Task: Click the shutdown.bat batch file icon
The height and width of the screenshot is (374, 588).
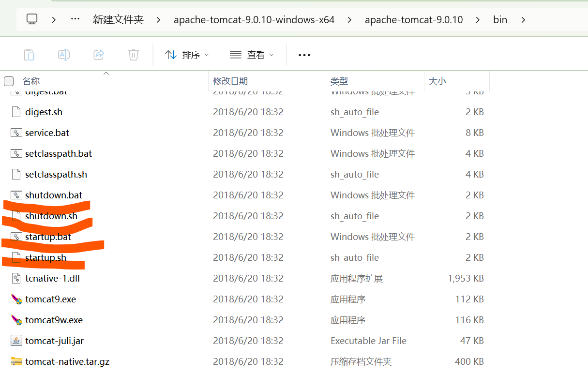Action: (16, 195)
